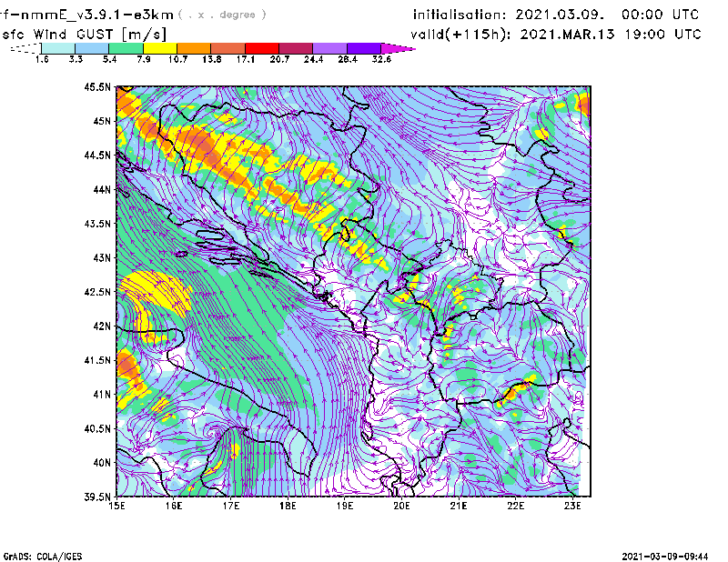Click the white dashed arrow at colorbar start

25,48
